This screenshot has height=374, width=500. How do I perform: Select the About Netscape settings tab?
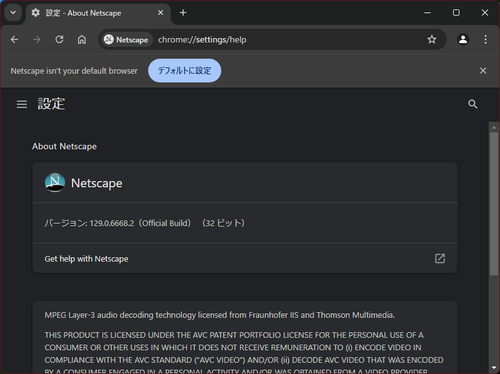[x=98, y=13]
